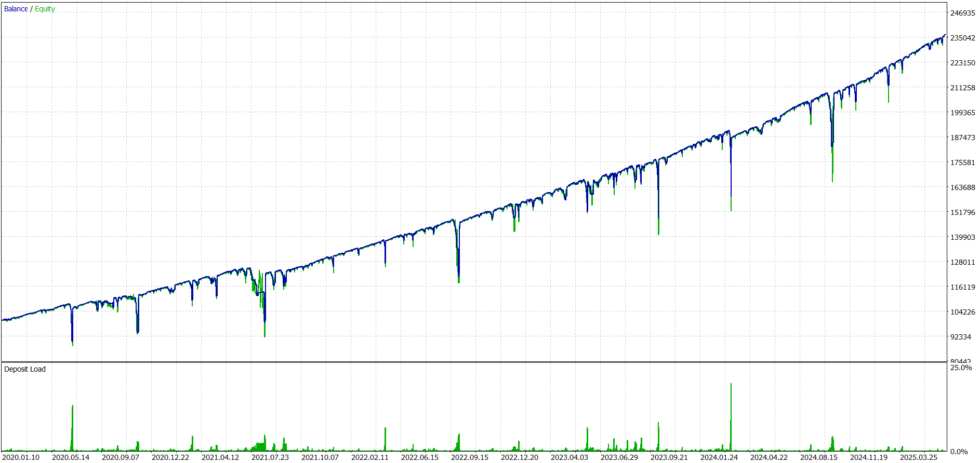Viewport: 980px width, 463px height.
Task: Click the 139903 y-axis value
Action: point(963,237)
